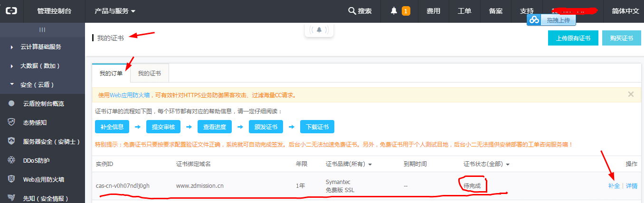Click the Aliyun logo icon
644x203 pixels.
pos(11,11)
